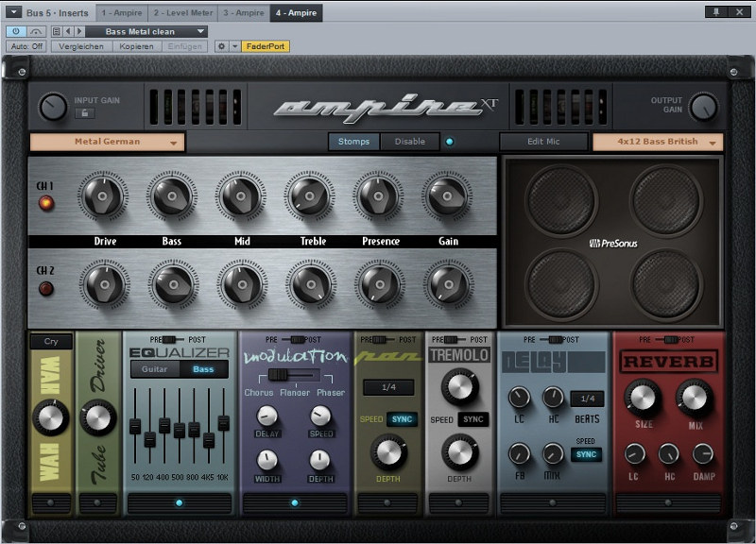Select the Guitar equalizer mode
This screenshot has height=544, width=756.
coord(155,369)
